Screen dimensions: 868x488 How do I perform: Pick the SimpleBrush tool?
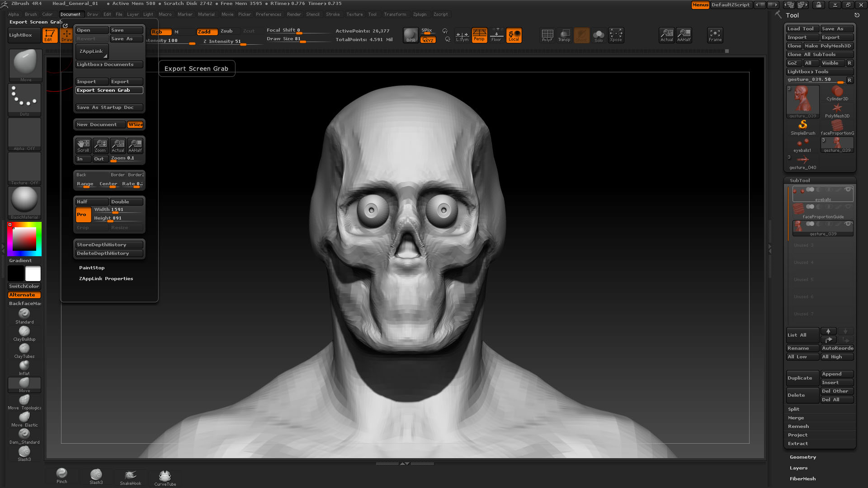tap(803, 128)
